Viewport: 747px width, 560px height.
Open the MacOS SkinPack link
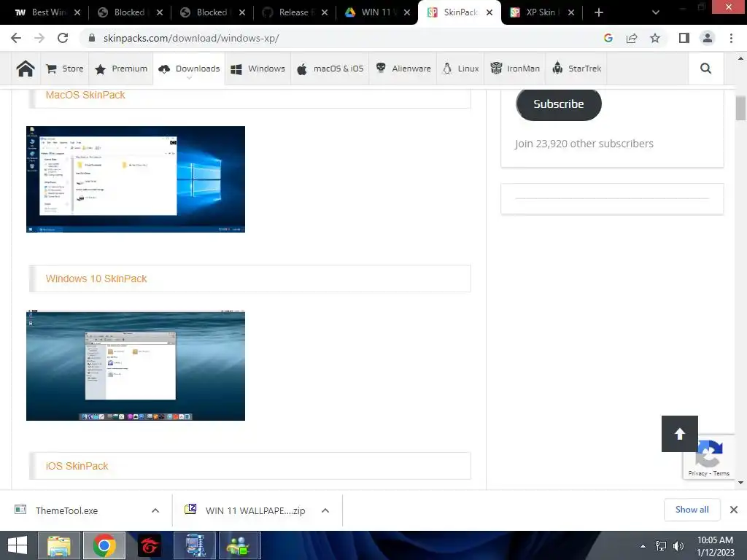tap(85, 95)
